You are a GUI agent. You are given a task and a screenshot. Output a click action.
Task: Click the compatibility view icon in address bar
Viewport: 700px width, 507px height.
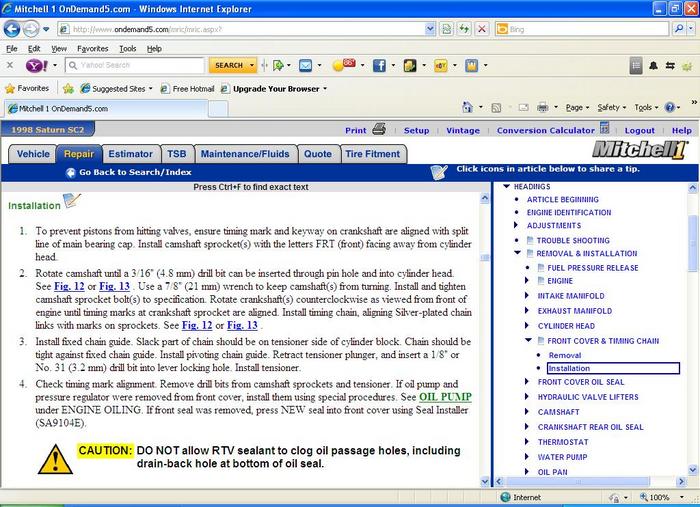pyautogui.click(x=446, y=29)
